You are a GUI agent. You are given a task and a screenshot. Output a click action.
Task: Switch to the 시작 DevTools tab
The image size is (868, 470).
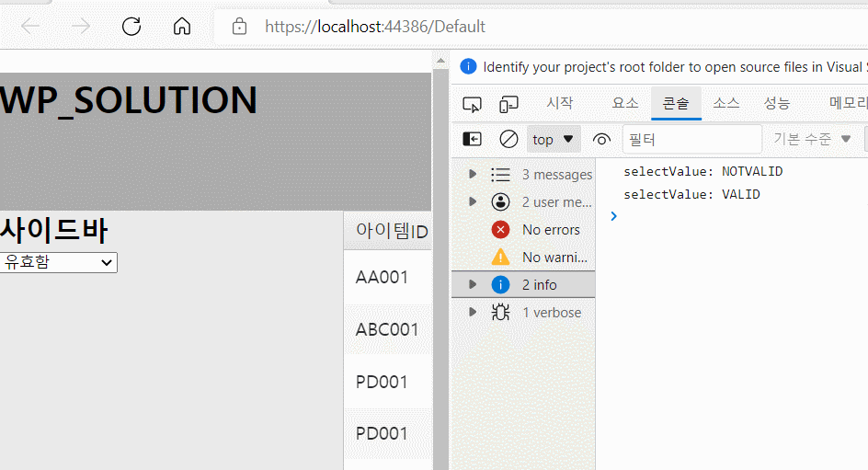coord(560,103)
